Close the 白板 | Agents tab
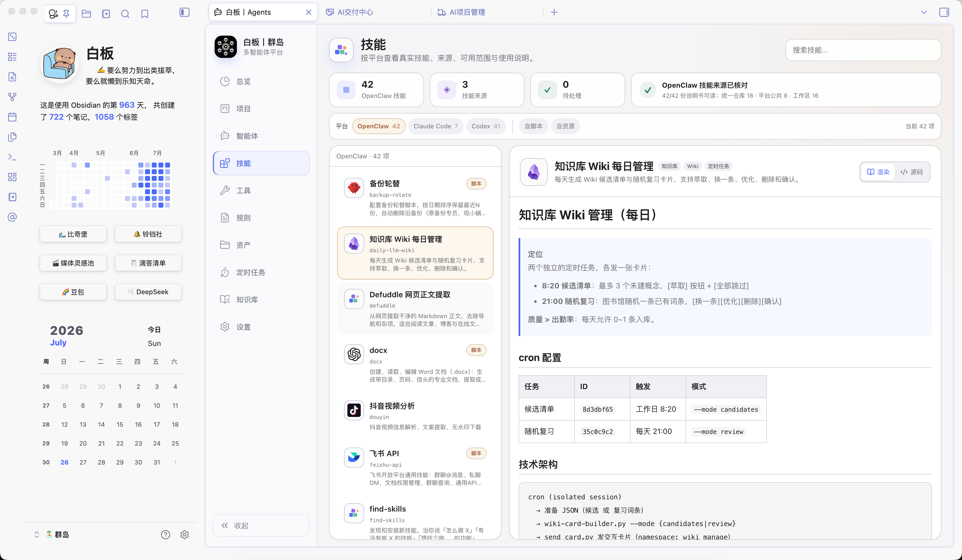Image resolution: width=962 pixels, height=560 pixels. 309,12
